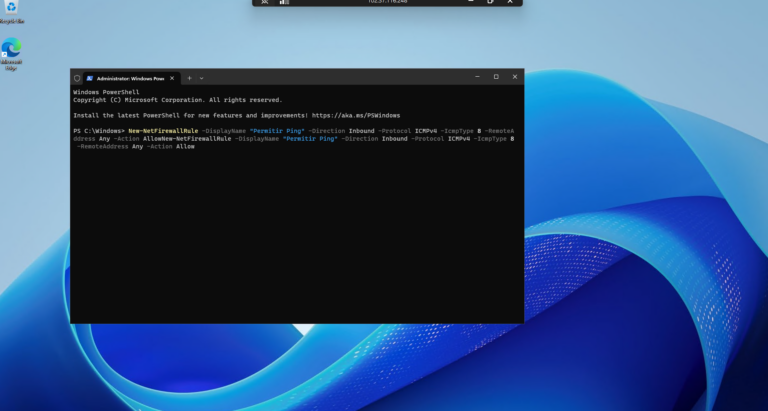768x411 pixels.
Task: Close the Administrator: Windows PowerShell tab
Action: (x=172, y=78)
